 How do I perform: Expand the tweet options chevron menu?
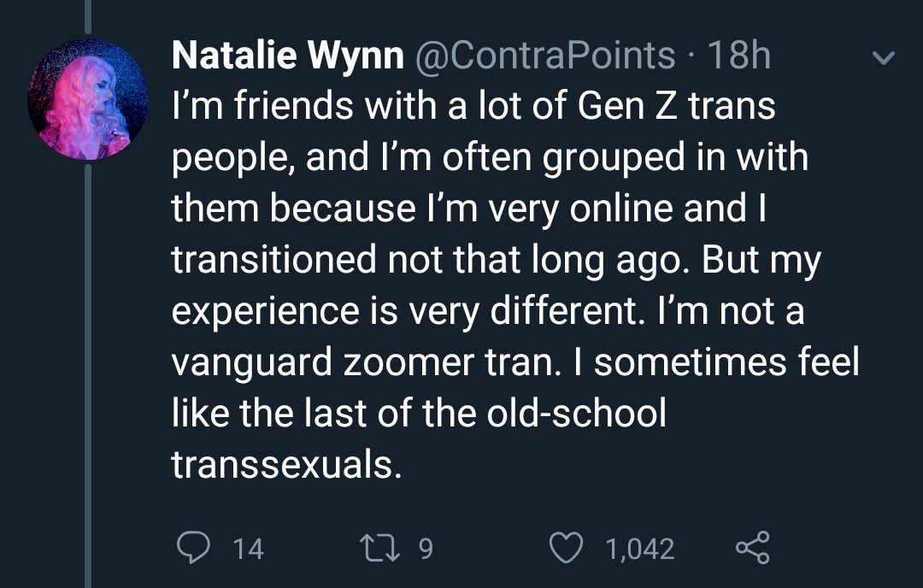884,57
